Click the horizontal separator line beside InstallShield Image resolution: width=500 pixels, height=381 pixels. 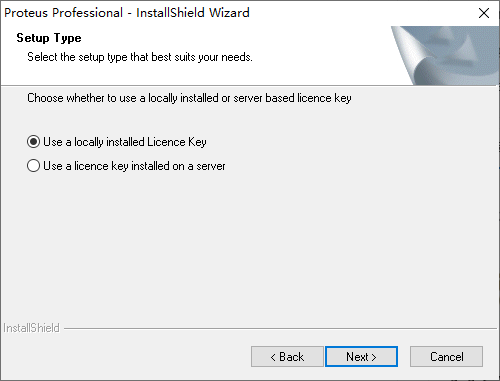coord(280,328)
